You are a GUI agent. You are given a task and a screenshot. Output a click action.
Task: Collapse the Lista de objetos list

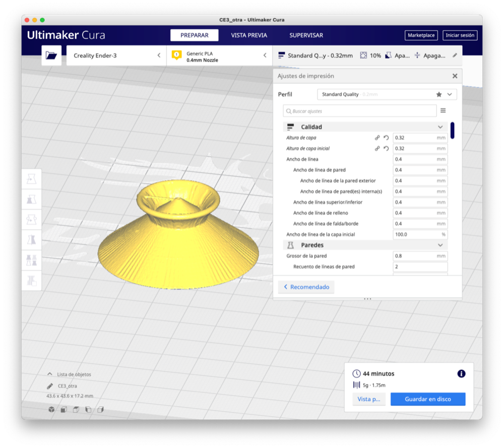(49, 374)
